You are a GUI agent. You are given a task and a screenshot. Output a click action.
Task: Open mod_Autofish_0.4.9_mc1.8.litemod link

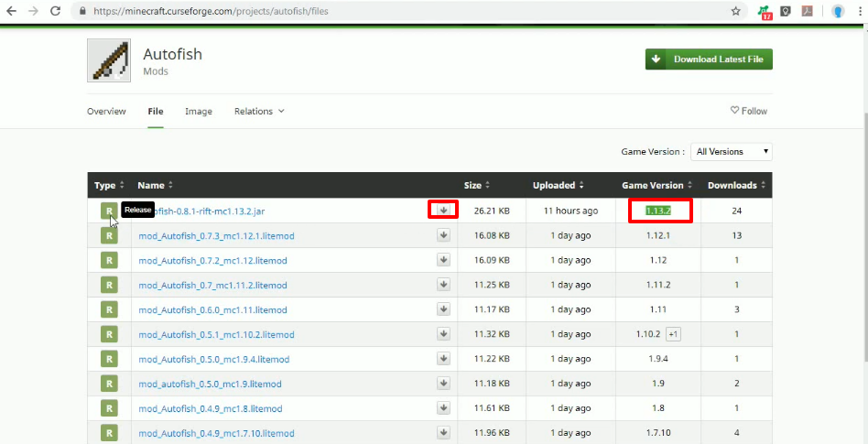click(x=211, y=409)
